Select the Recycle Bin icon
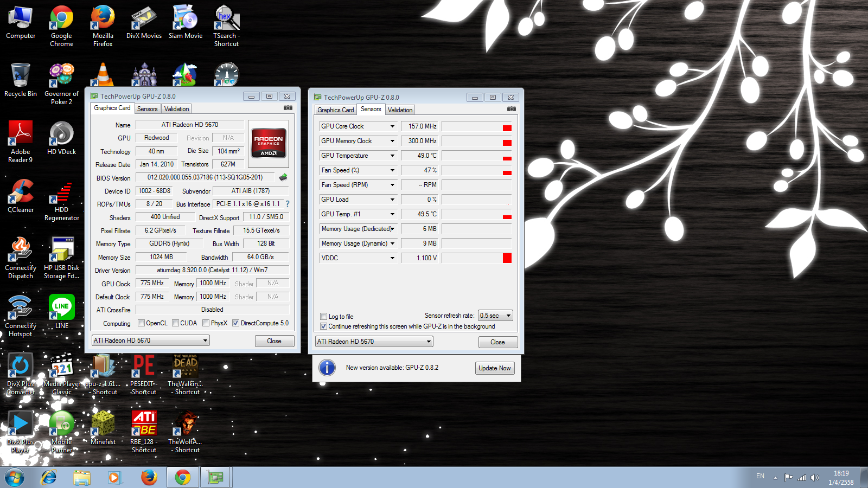 21,80
